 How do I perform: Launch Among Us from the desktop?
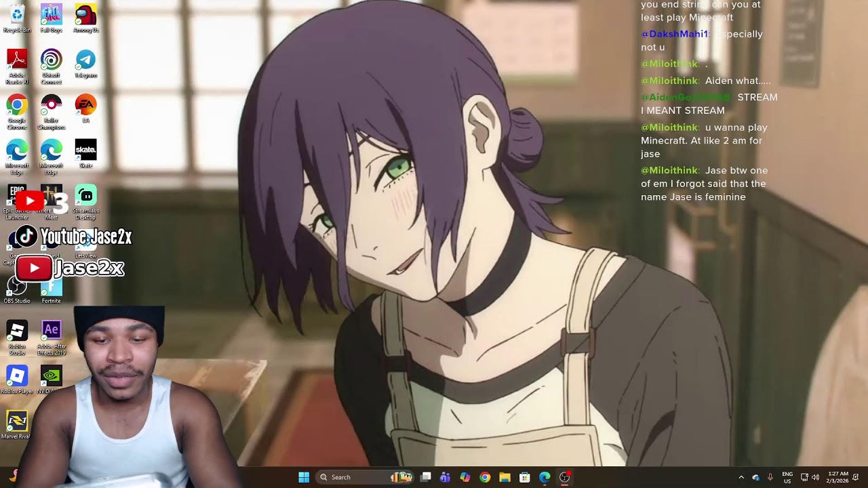click(85, 18)
